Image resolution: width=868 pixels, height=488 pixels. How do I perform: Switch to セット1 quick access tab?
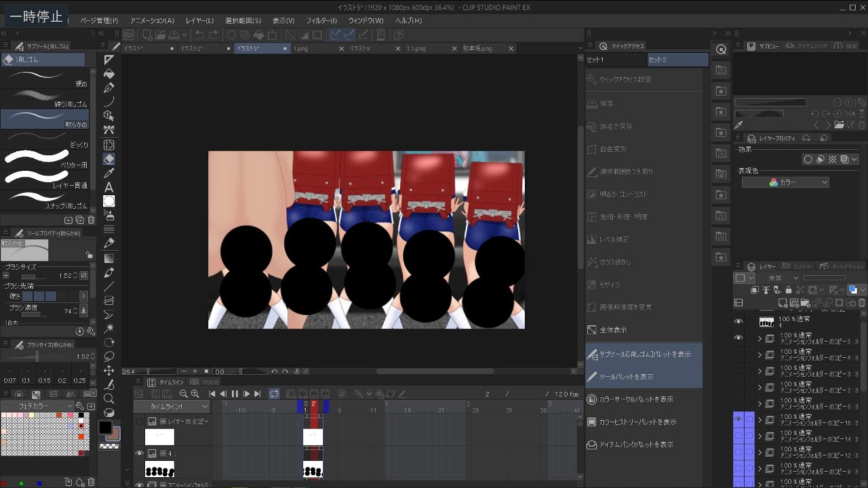(616, 60)
